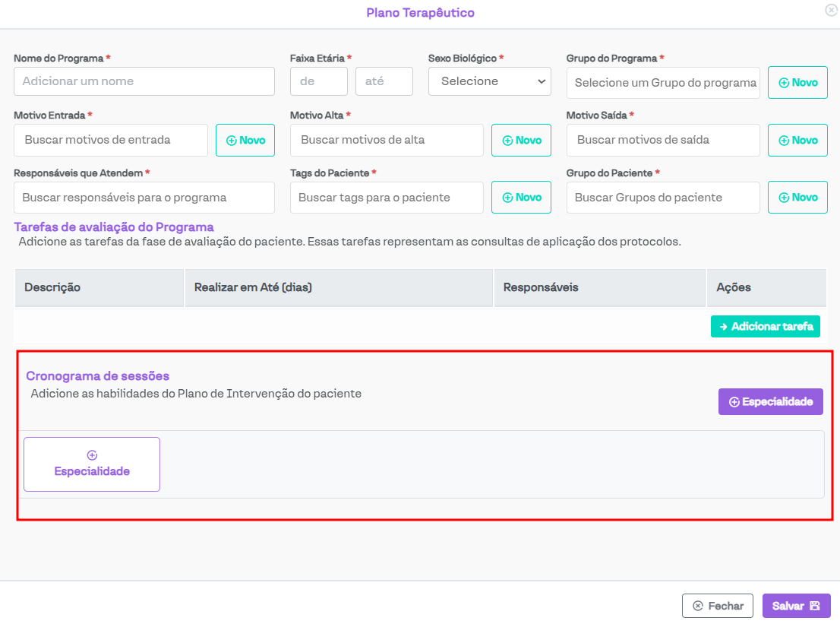The height and width of the screenshot is (627, 840).
Task: Click the Faixa Etária 'até' field
Action: 384,81
